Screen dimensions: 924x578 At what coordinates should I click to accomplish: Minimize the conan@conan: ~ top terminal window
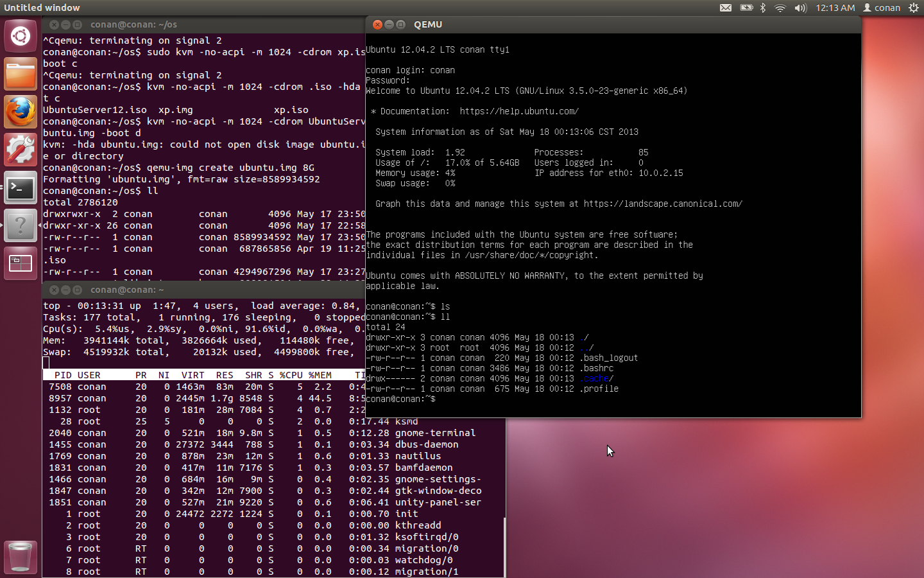click(65, 290)
